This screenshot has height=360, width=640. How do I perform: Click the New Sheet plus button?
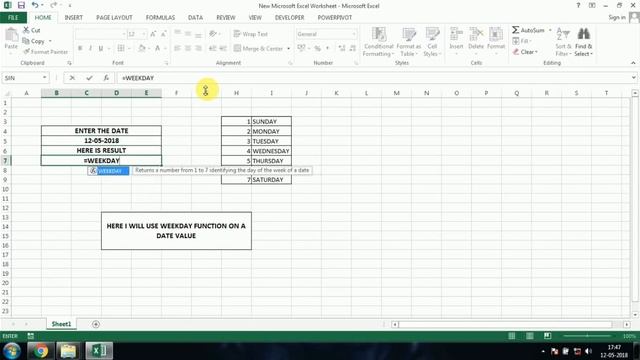point(96,324)
